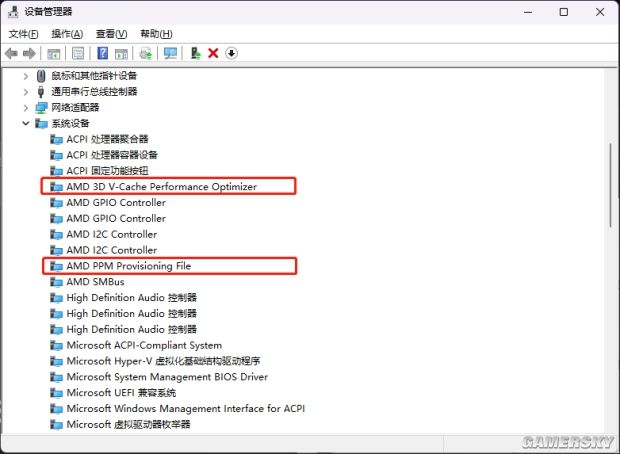Collapse the 系统设备 category
The height and width of the screenshot is (454, 620).
pyautogui.click(x=26, y=123)
